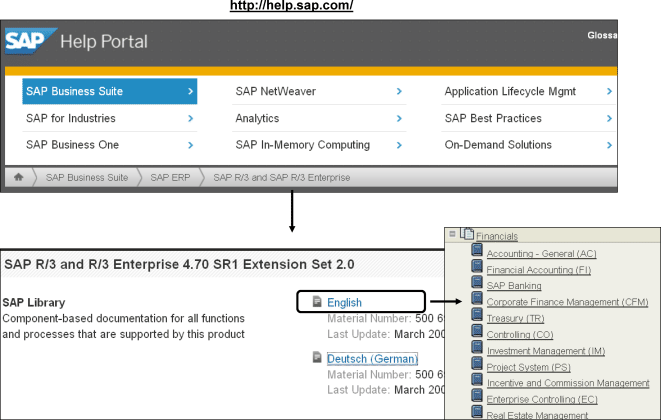Click book icon next to Treasury (TR)
The image size is (661, 420).
tap(477, 315)
